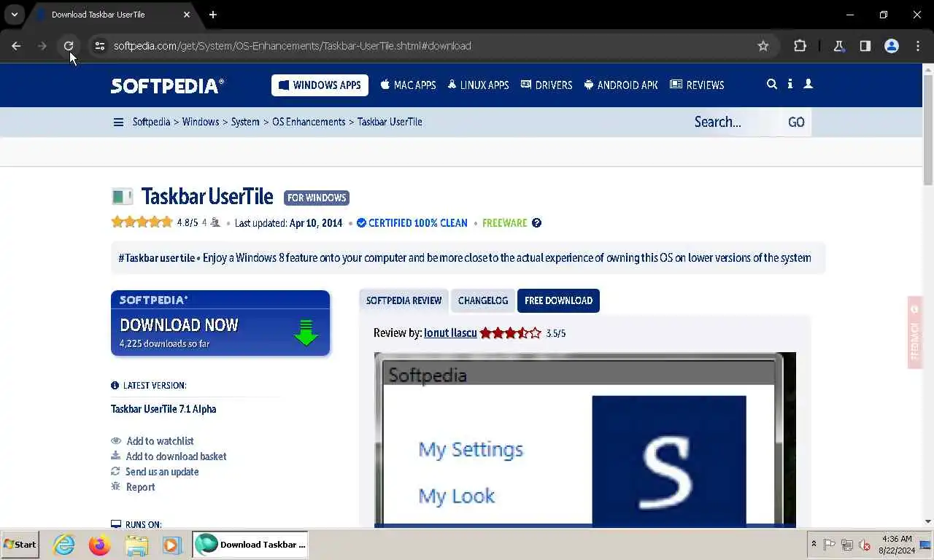Click the FOR WINDOWS badge
The height and width of the screenshot is (560, 934).
pos(317,198)
